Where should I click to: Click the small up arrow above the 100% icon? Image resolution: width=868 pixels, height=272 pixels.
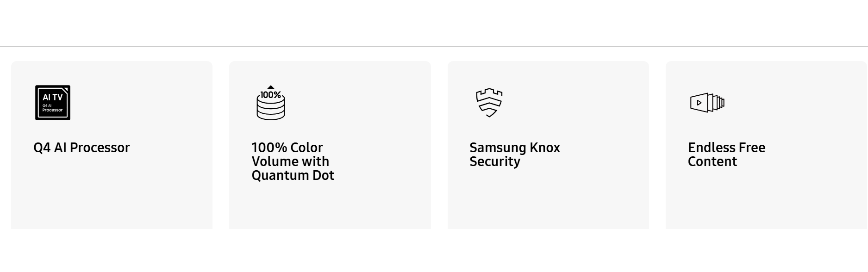point(271,87)
